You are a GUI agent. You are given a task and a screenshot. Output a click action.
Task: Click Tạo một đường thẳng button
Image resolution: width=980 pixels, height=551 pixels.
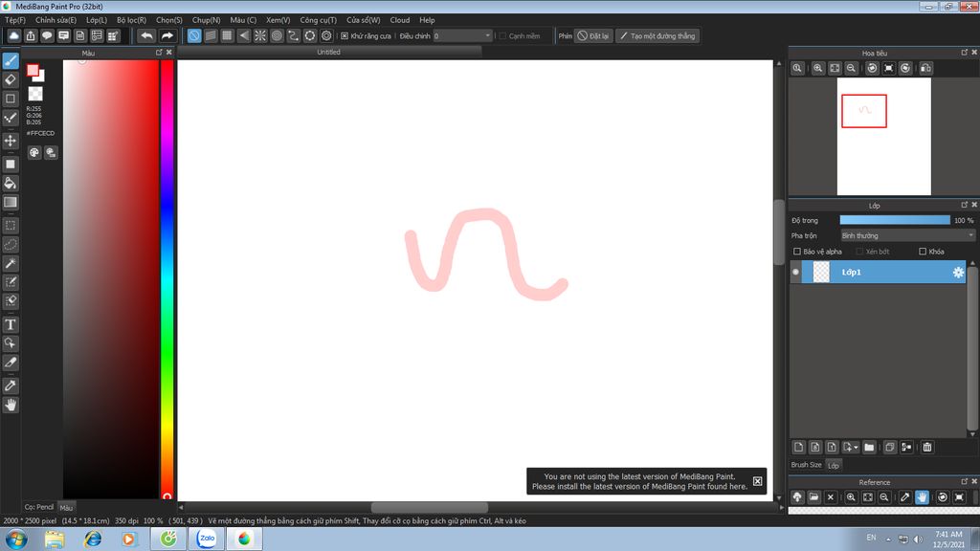[657, 35]
